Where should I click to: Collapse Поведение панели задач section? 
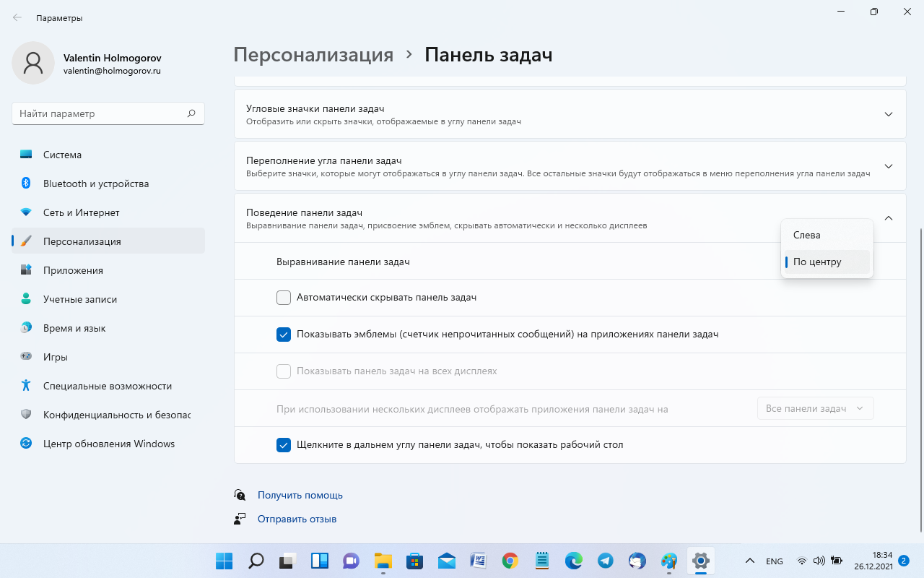[x=889, y=218]
